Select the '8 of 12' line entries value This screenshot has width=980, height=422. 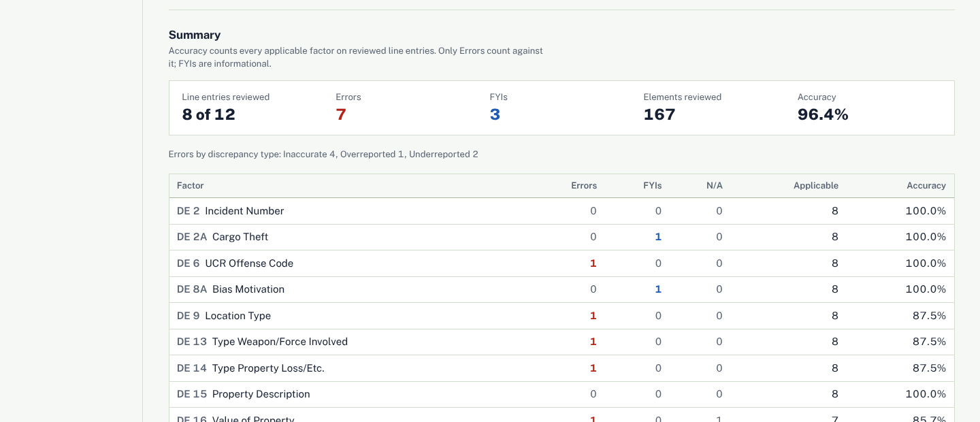208,114
